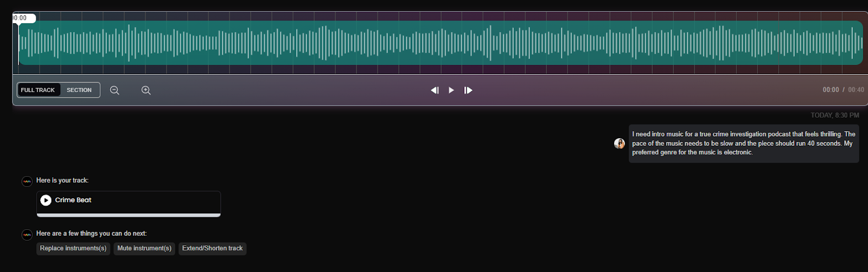Zoom in the waveform timeline

pos(146,90)
